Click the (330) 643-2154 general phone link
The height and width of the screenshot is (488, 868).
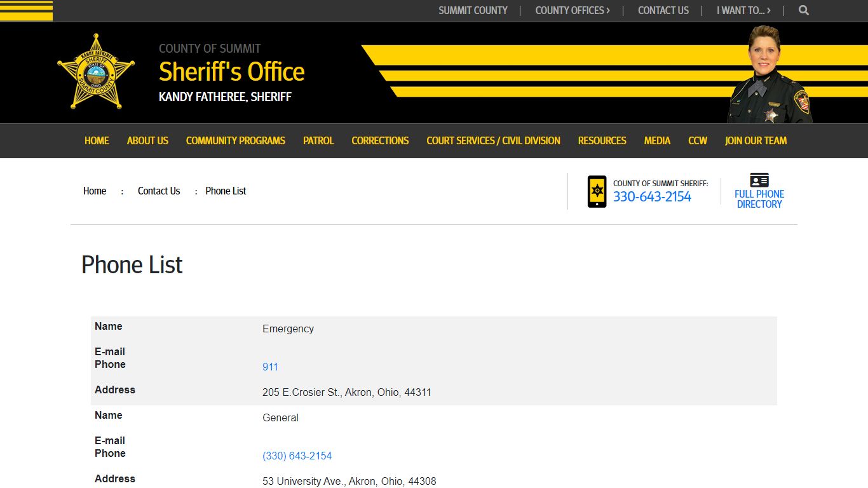tap(297, 456)
